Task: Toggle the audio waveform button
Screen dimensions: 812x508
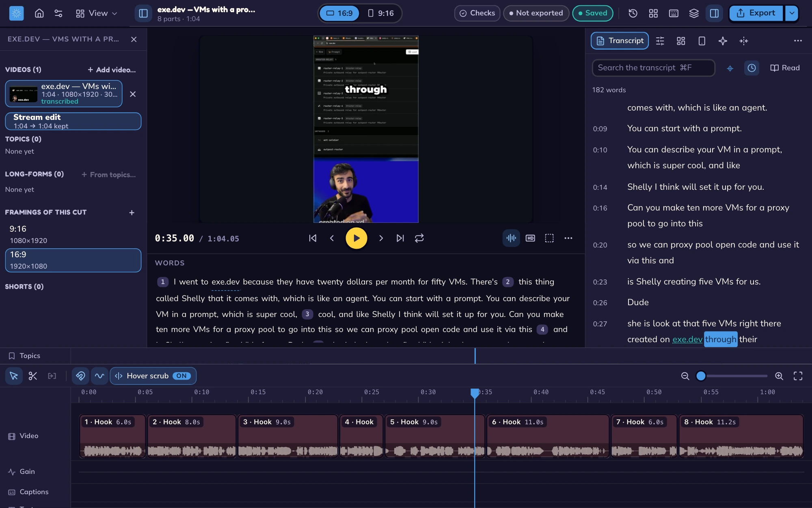Action: (511, 238)
